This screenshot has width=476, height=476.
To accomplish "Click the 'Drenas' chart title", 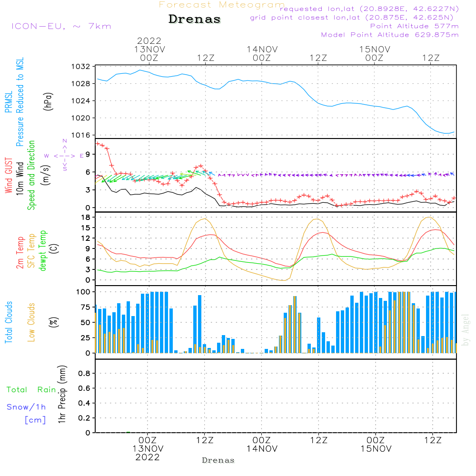I will pos(194,19).
